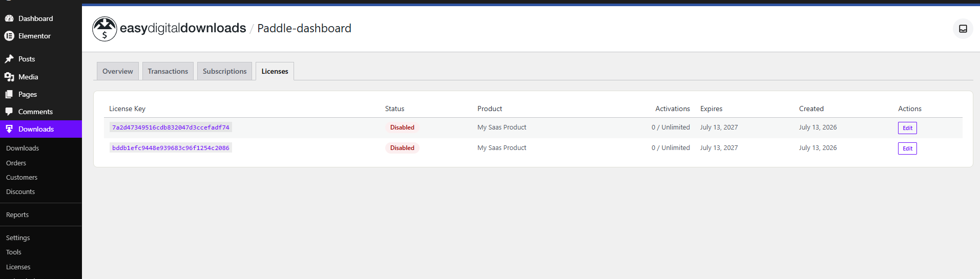Click July 13, 2026 in bddb1efc row

(x=818, y=147)
